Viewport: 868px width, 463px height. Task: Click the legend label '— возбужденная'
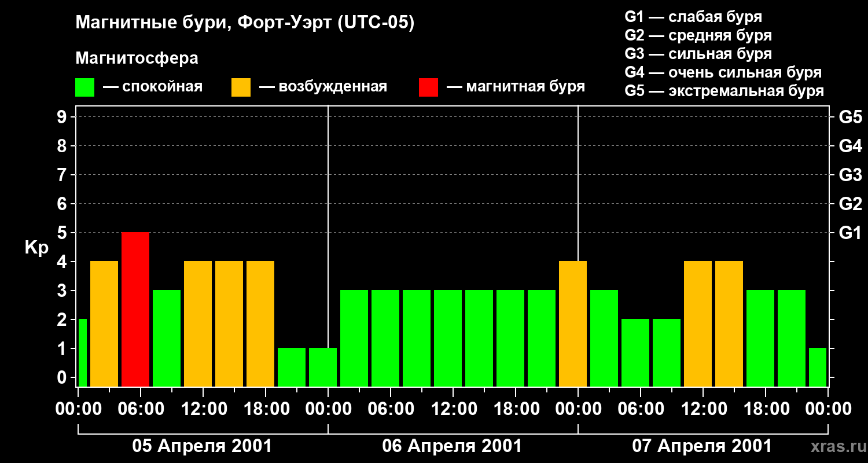pyautogui.click(x=323, y=87)
